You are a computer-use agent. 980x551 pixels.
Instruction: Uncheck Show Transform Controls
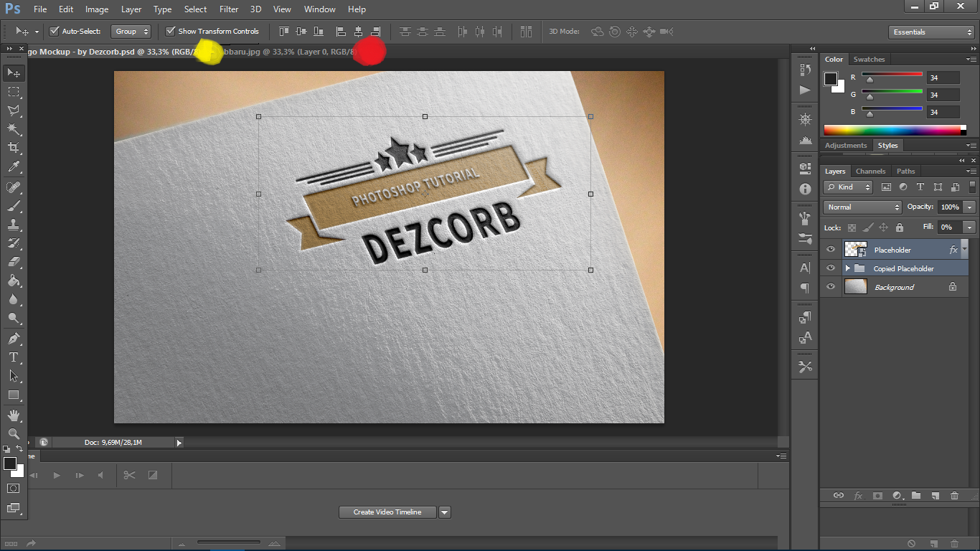pos(170,32)
